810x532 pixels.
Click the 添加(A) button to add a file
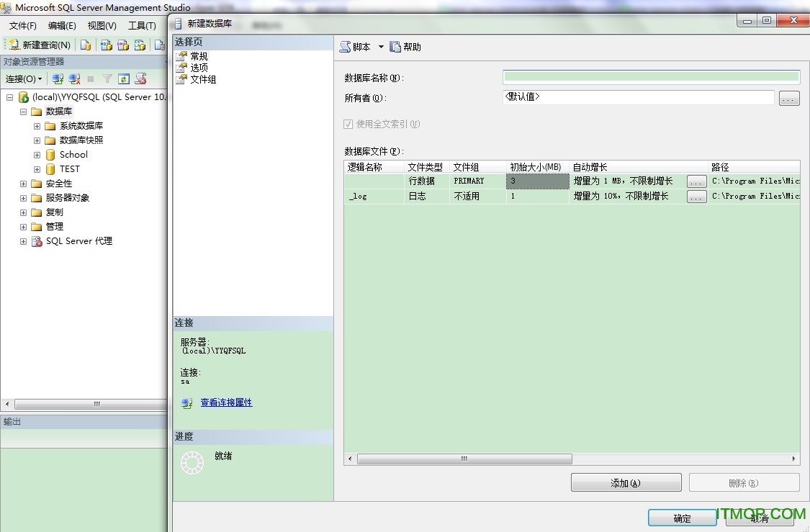click(x=625, y=482)
